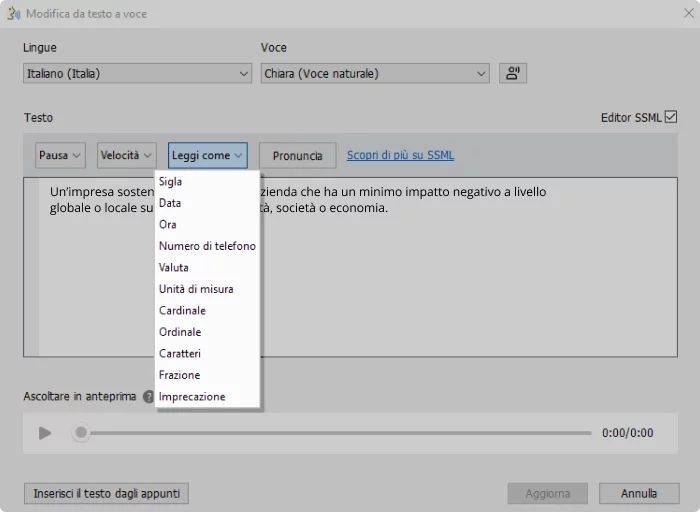Choose Numero di telefono option

(207, 246)
